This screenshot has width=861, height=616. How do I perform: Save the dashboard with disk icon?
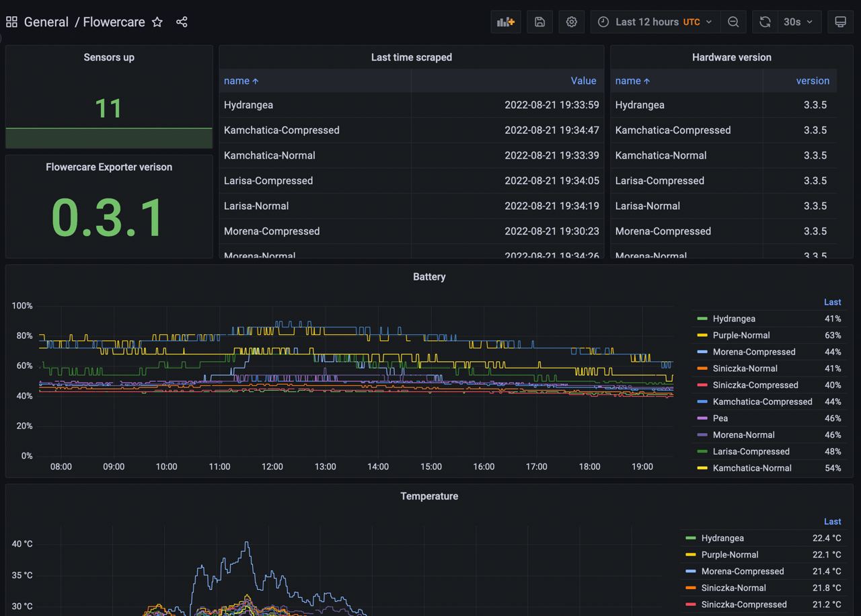coord(539,22)
